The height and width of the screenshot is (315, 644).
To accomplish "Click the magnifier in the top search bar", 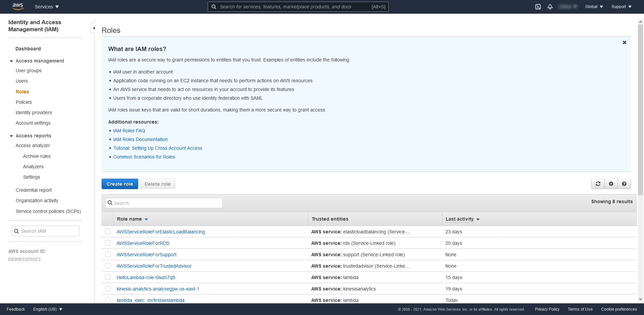I will 214,7.
